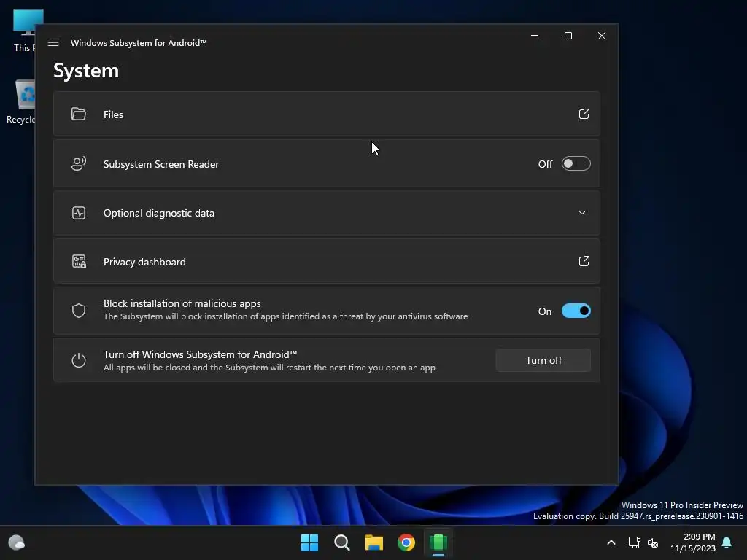This screenshot has height=560, width=747.
Task: Click the Files folder icon
Action: click(79, 114)
